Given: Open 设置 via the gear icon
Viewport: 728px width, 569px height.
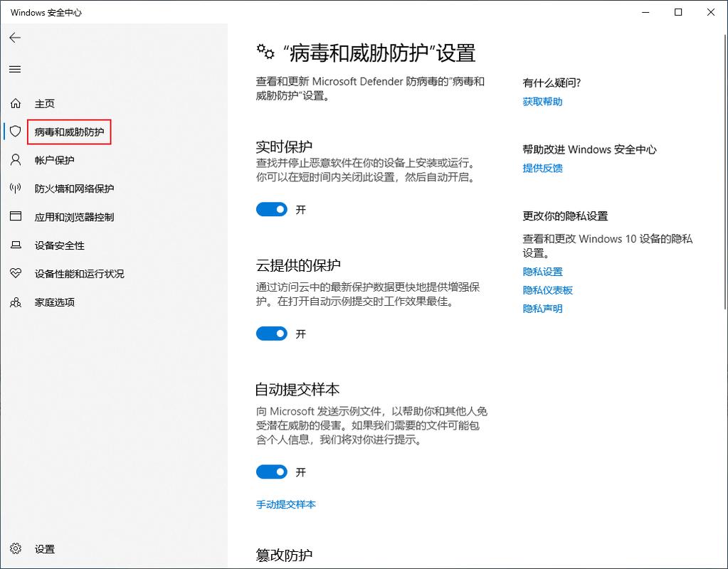Looking at the screenshot, I should click(44, 548).
